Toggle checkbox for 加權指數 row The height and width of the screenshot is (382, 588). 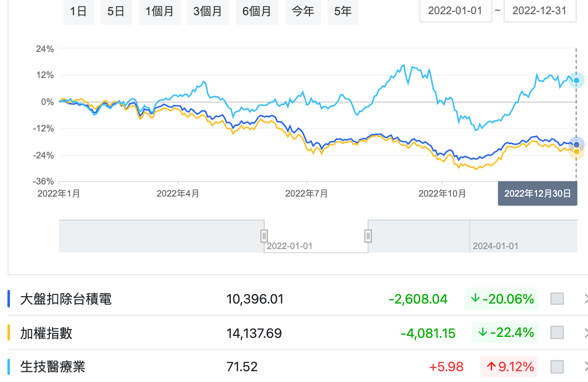557,333
